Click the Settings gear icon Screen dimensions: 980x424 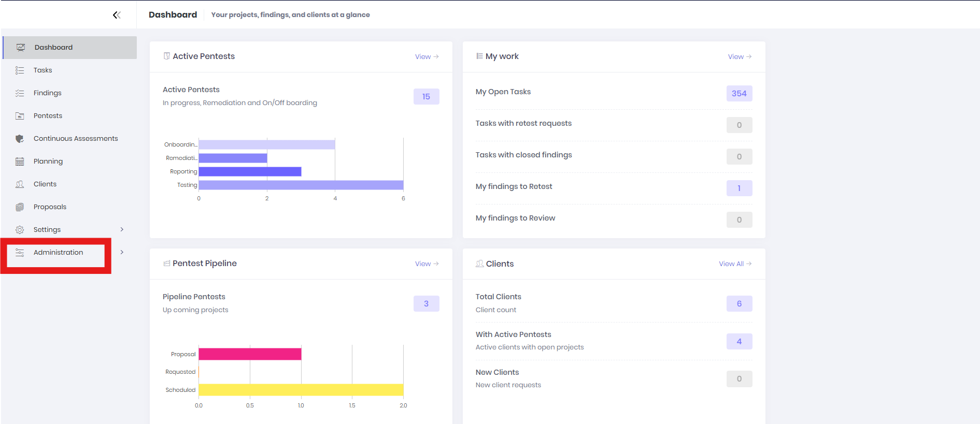20,230
